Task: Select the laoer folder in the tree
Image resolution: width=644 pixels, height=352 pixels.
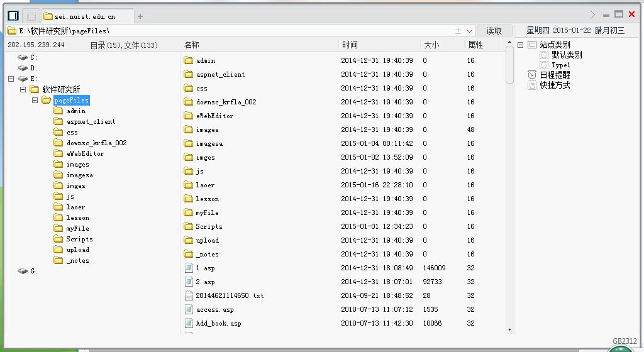Action: pyautogui.click(x=75, y=207)
